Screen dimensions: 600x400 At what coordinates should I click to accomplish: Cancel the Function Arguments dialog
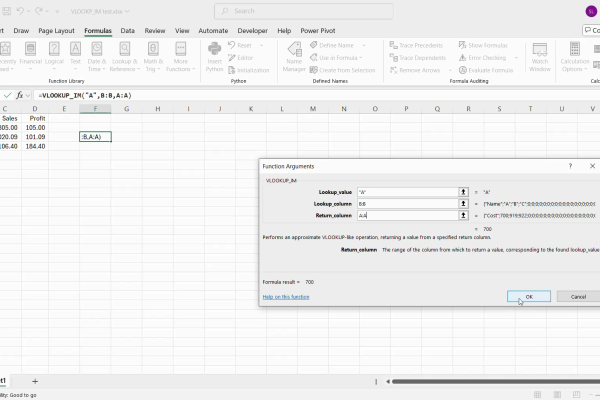click(578, 296)
